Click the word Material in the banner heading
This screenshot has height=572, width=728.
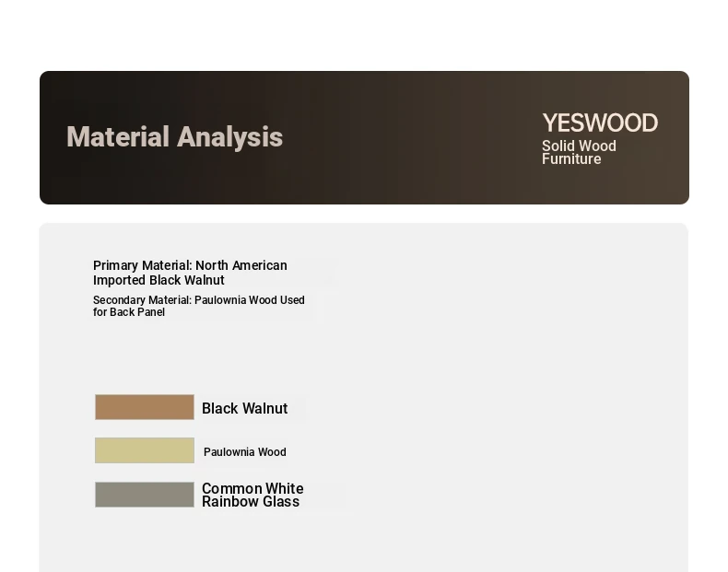[x=117, y=137]
